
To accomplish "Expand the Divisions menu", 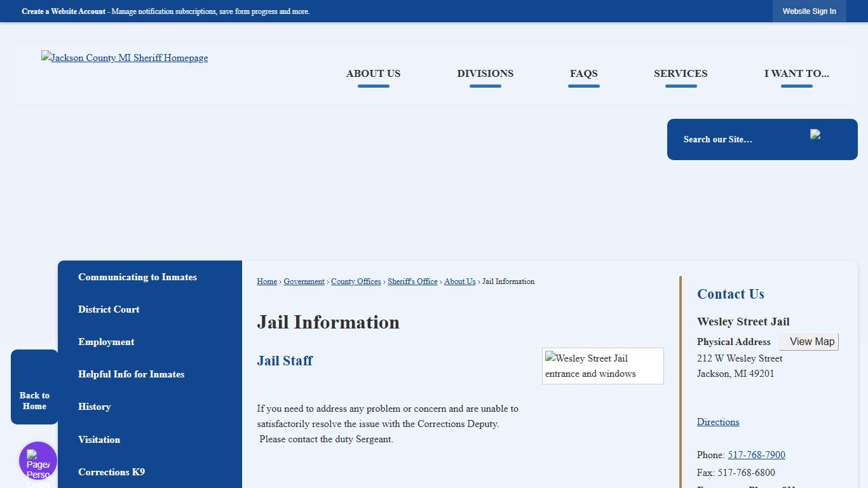I will (x=485, y=74).
